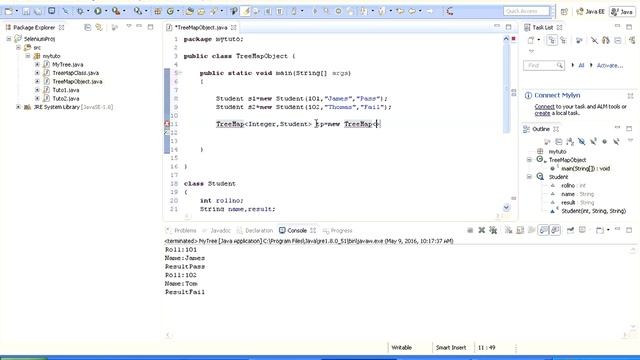Click the Debug bug icon in toolbar

click(80, 11)
